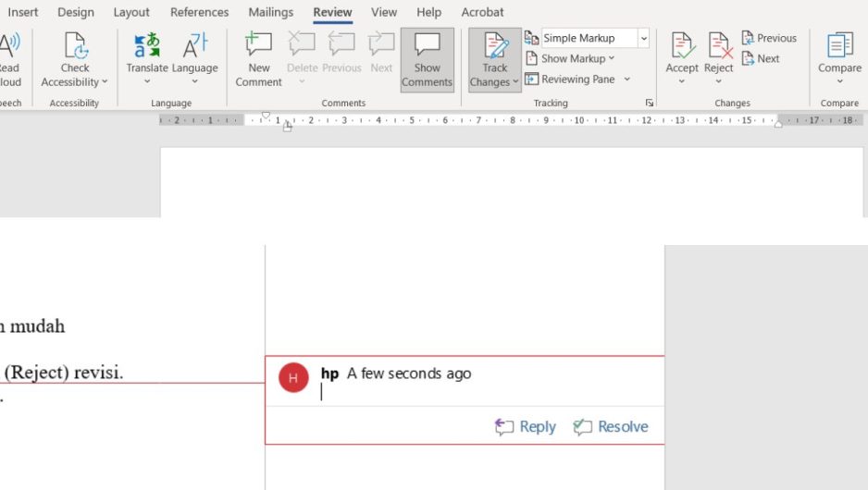This screenshot has width=868, height=490.
Task: Resolve the hp comment
Action: (x=611, y=426)
